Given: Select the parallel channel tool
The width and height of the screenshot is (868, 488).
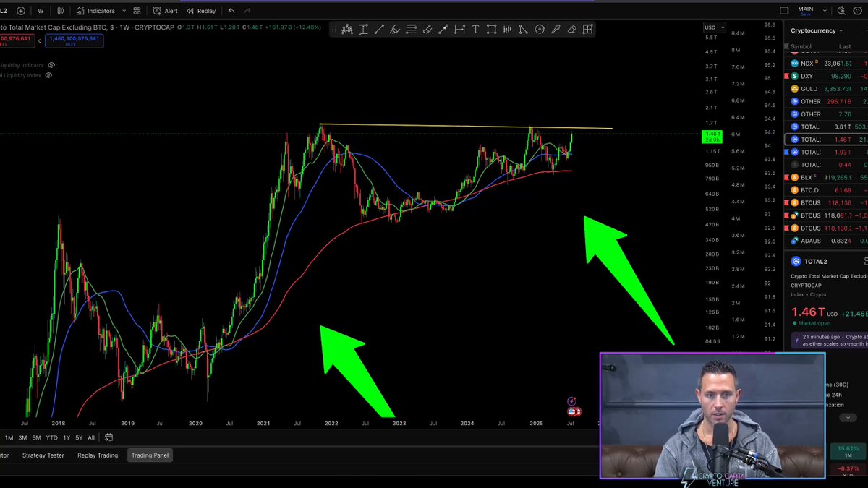Looking at the screenshot, I should point(427,30).
